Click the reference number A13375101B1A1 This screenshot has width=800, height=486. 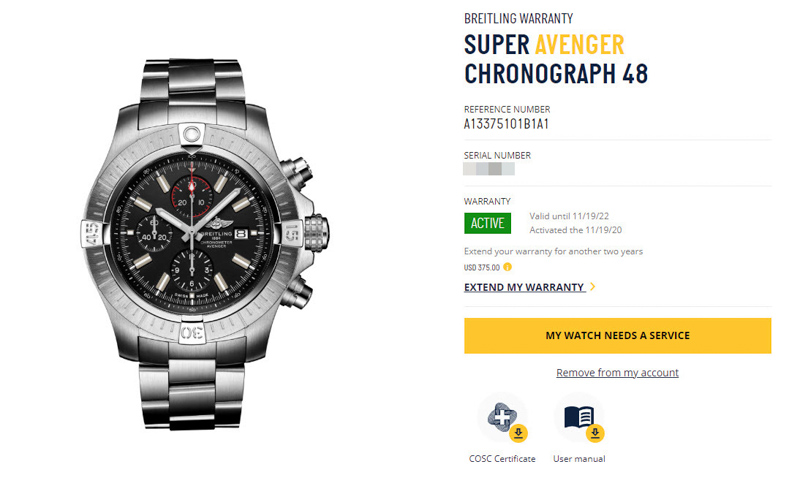(506, 124)
